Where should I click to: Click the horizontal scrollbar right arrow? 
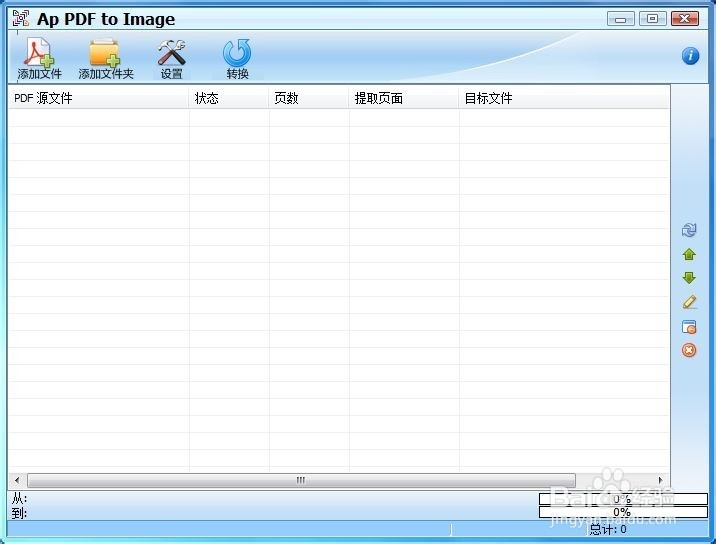[660, 480]
